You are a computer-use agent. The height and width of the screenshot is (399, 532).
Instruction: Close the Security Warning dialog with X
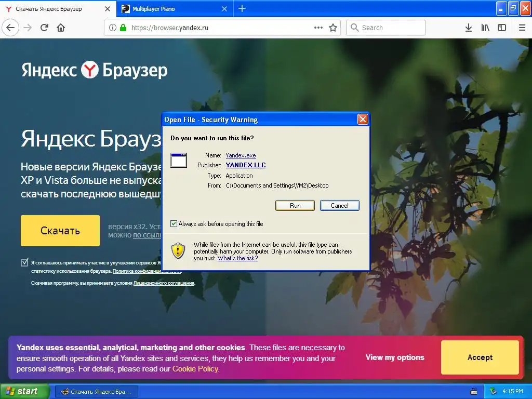tap(363, 119)
